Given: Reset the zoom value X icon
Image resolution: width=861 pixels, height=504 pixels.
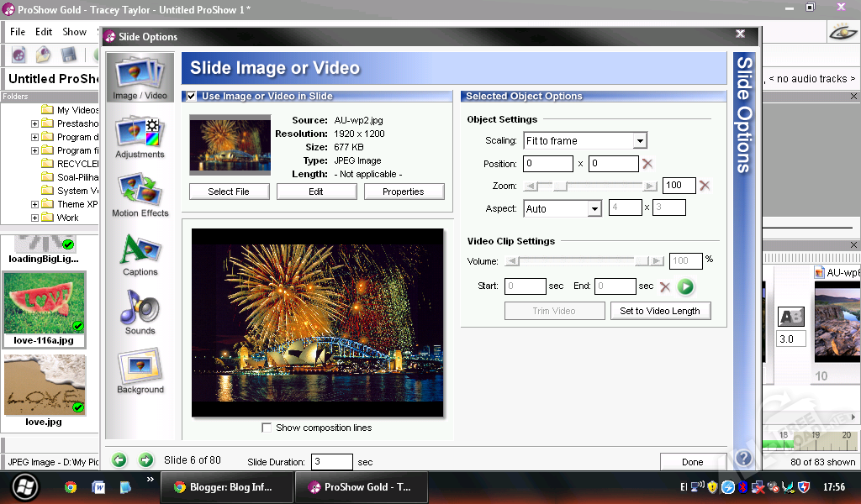Looking at the screenshot, I should click(x=705, y=186).
